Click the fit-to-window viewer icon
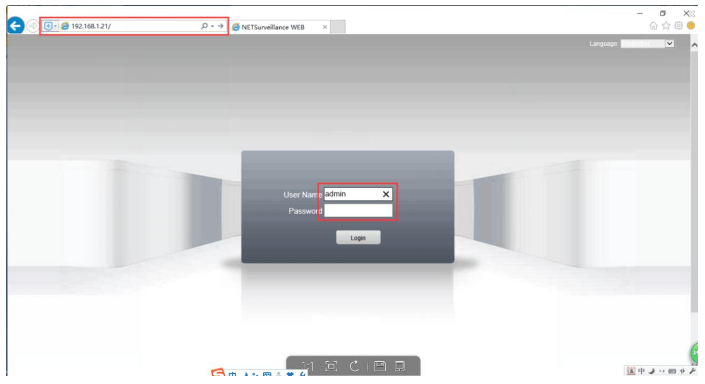This screenshot has height=384, width=705. (331, 366)
